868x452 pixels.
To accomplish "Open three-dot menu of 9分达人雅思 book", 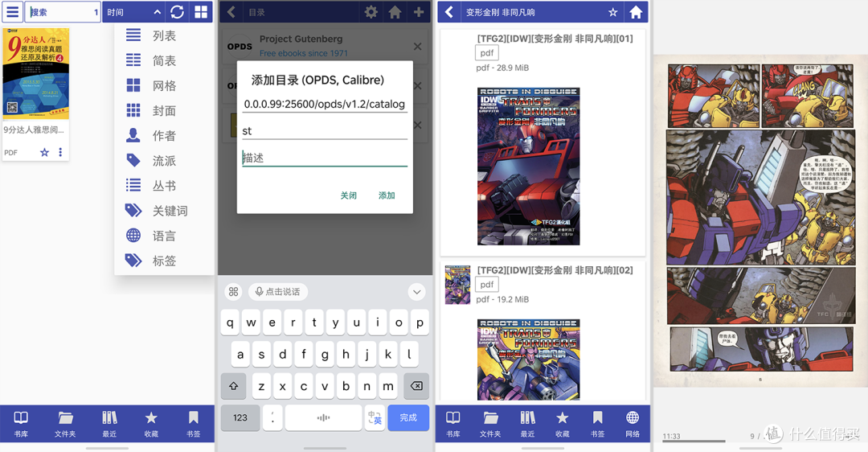I will [60, 152].
